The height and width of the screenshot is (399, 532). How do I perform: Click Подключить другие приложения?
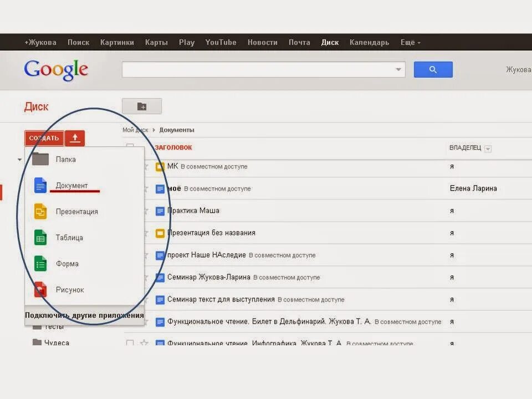coord(84,315)
